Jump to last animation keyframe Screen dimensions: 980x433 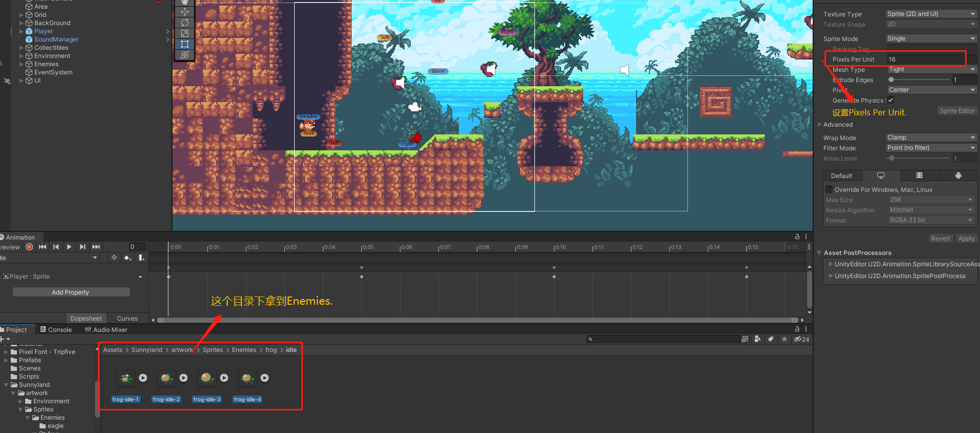coord(96,247)
